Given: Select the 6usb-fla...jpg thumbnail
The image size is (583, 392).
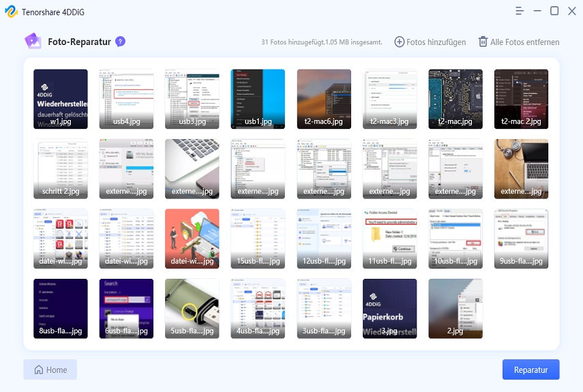Looking at the screenshot, I should coord(126,308).
